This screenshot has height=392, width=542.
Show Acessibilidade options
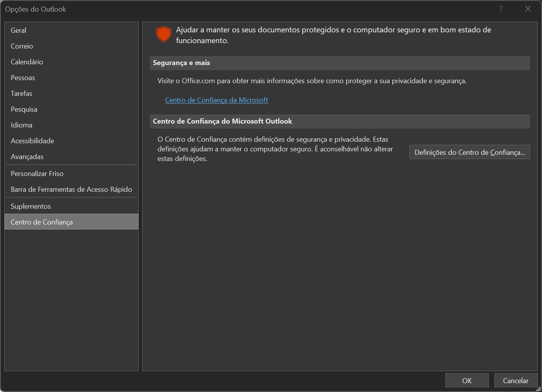pos(32,141)
